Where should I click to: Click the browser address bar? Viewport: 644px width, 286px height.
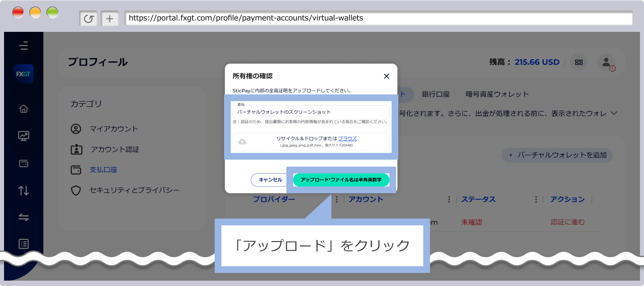click(x=378, y=18)
